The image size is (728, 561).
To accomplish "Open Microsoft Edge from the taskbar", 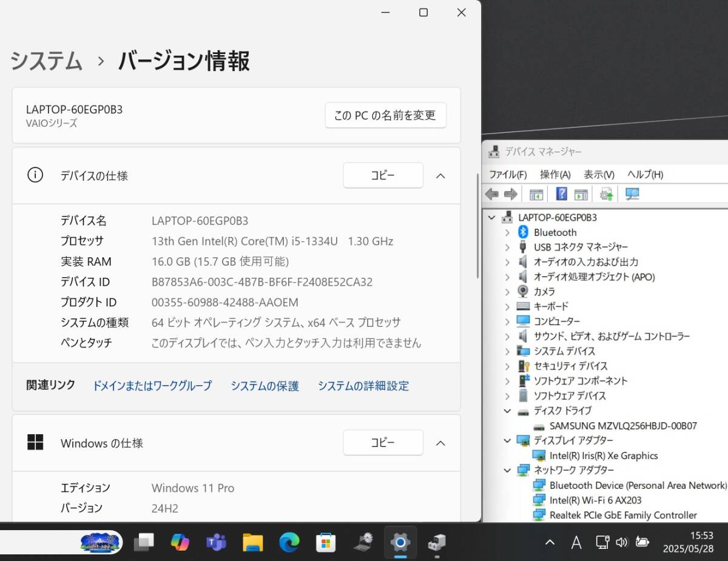I will (289, 542).
